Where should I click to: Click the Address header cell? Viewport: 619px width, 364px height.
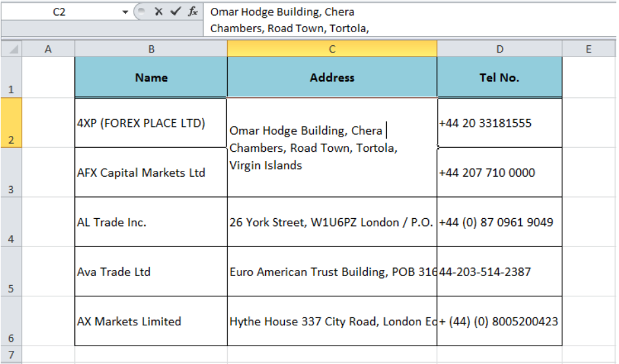pyautogui.click(x=332, y=78)
